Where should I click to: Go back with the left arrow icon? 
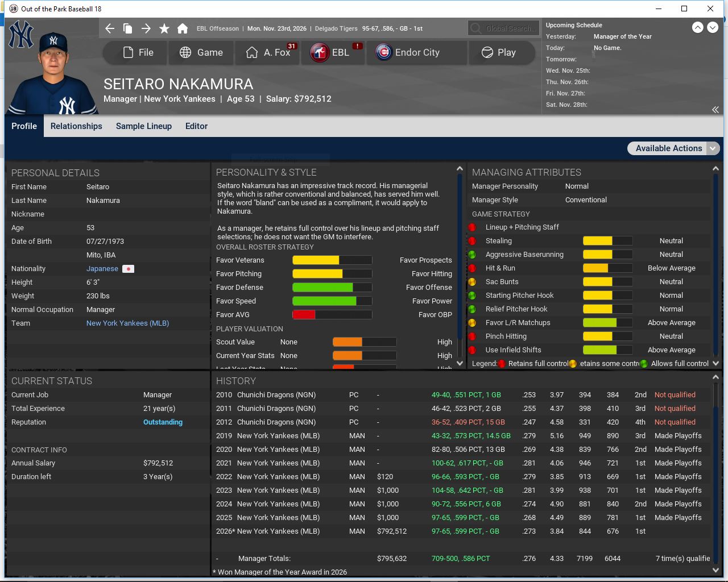coord(110,28)
